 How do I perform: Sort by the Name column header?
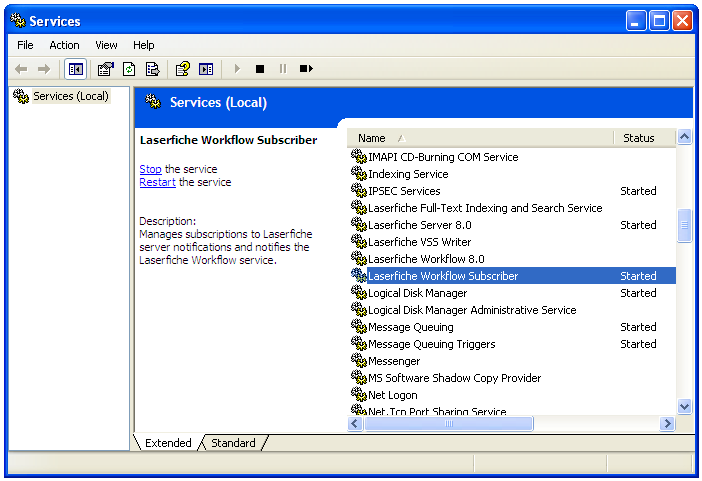(480, 138)
